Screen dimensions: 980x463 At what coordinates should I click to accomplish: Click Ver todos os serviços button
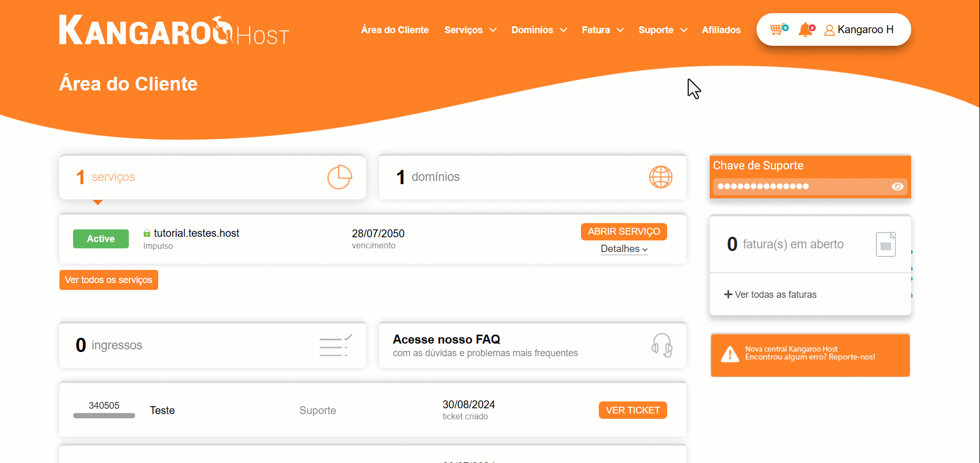109,280
